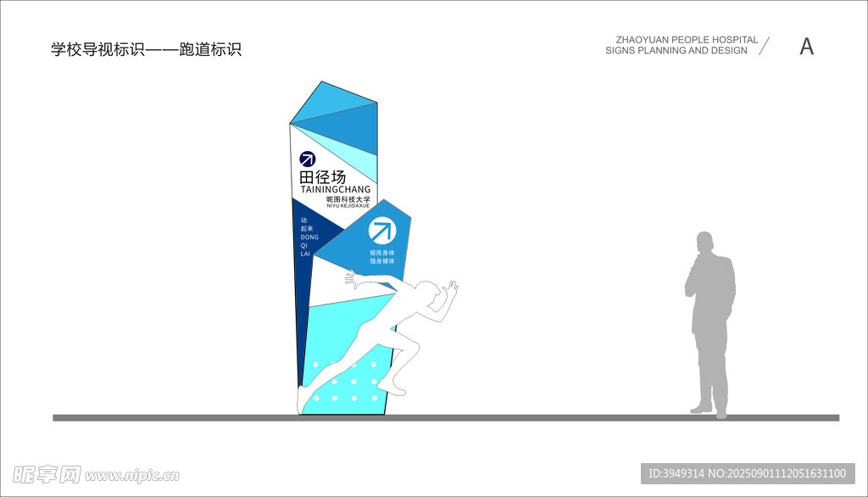868x497 pixels.
Task: Click the www.nipic.cn website link
Action: click(131, 476)
